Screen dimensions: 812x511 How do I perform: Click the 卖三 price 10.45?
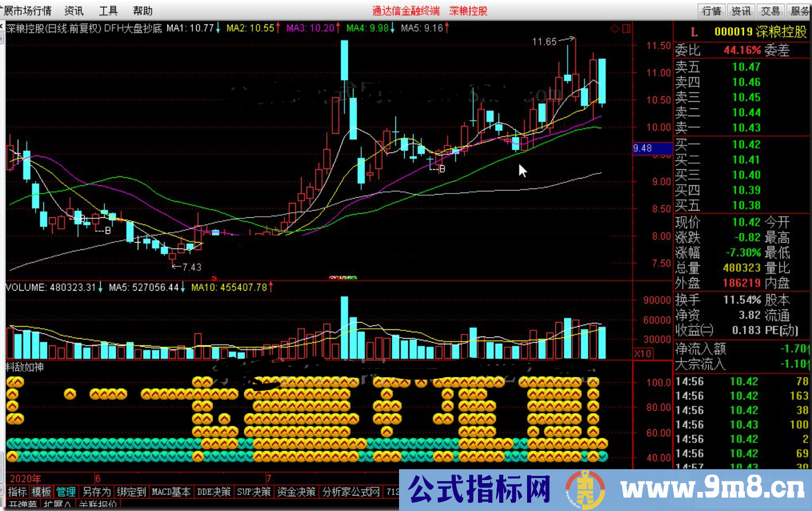[746, 97]
